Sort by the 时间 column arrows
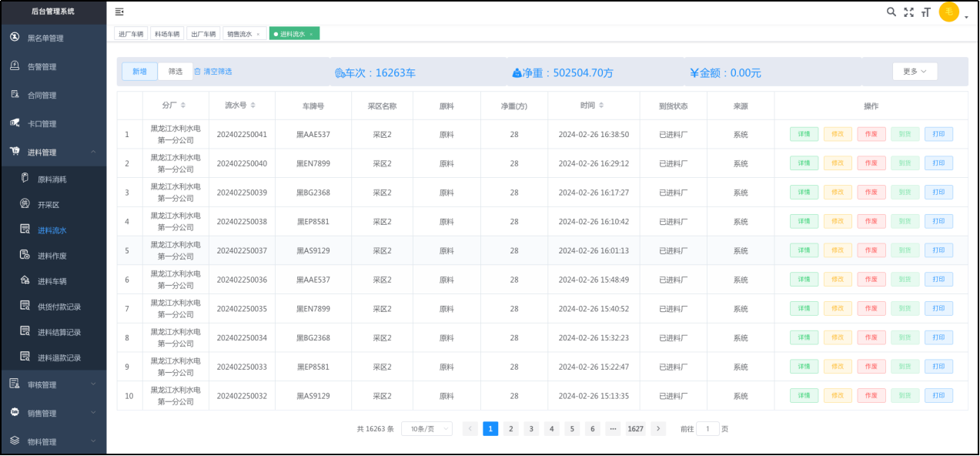Screen dimensions: 980x456 (601, 106)
